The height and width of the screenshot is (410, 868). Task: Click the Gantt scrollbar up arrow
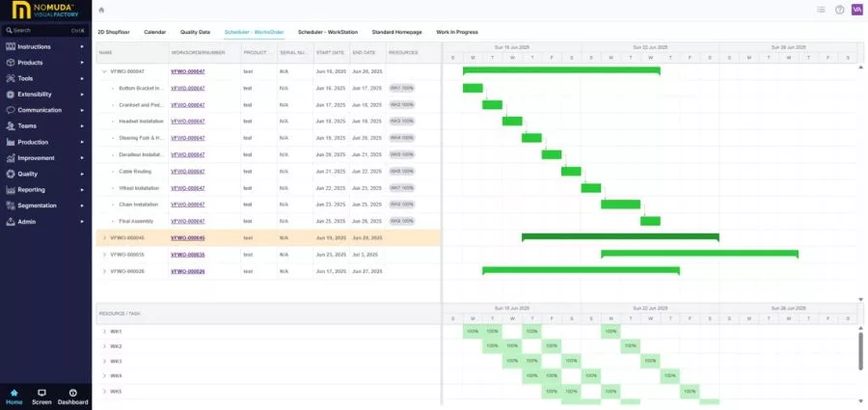[x=861, y=67]
